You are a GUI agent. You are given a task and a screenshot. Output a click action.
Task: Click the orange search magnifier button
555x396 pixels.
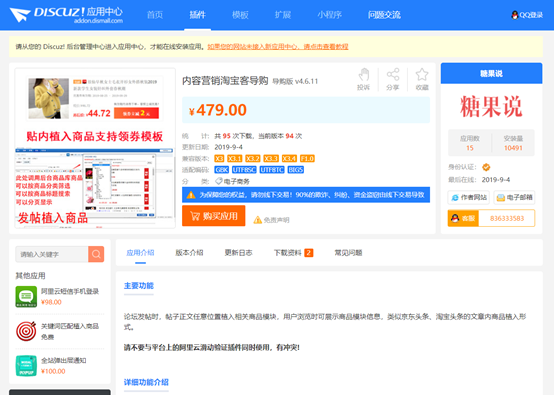coord(96,254)
